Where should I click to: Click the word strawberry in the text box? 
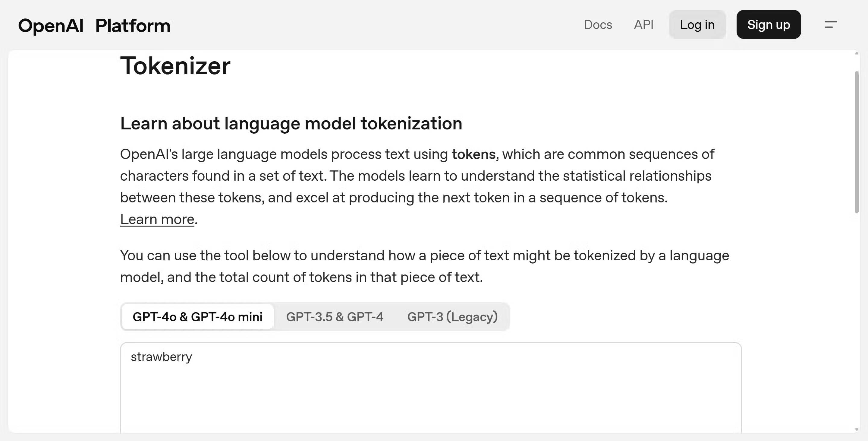tap(162, 357)
